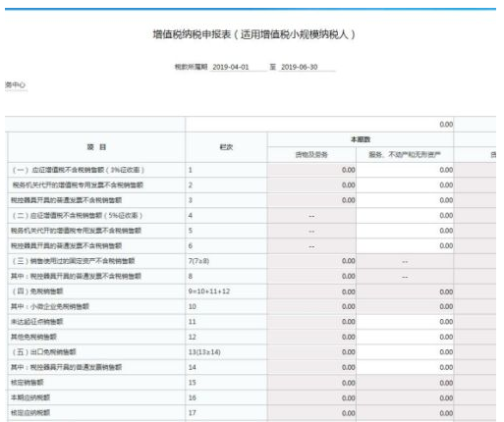Select row 3 services column amount field
Screen dimensions: 504x422
pos(405,200)
